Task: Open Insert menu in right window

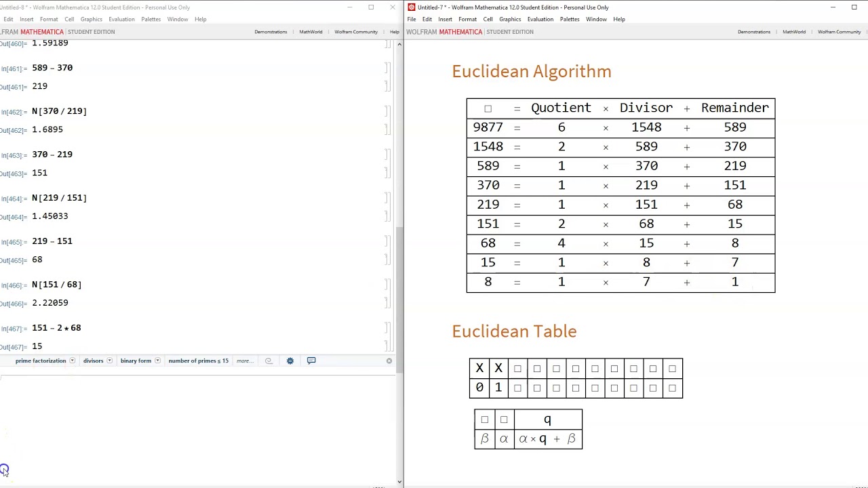Action: click(446, 19)
